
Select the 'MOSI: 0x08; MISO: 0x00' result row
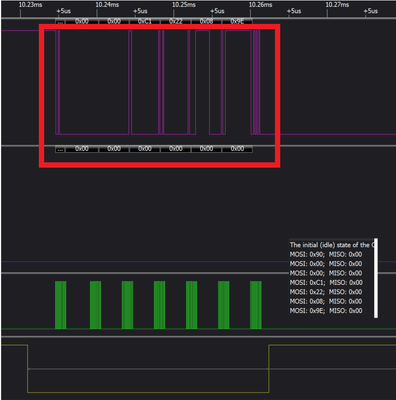click(326, 301)
